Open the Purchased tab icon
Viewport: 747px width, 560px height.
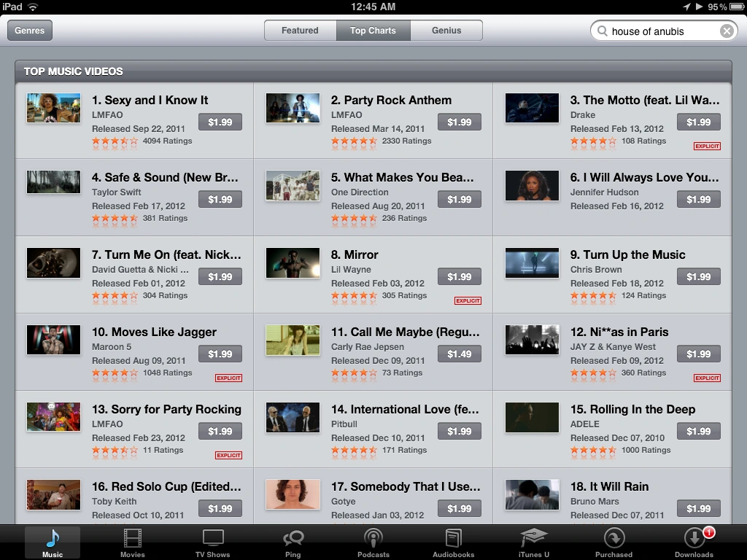coord(614,539)
